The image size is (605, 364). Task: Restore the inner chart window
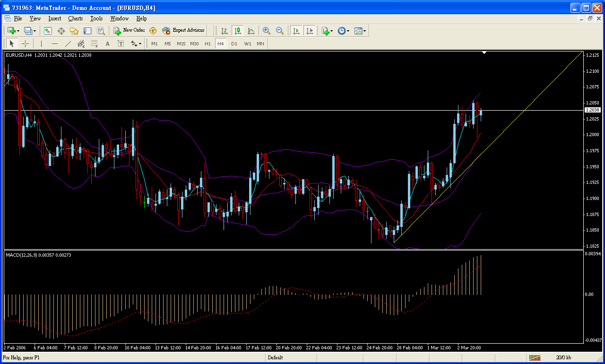pyautogui.click(x=590, y=18)
